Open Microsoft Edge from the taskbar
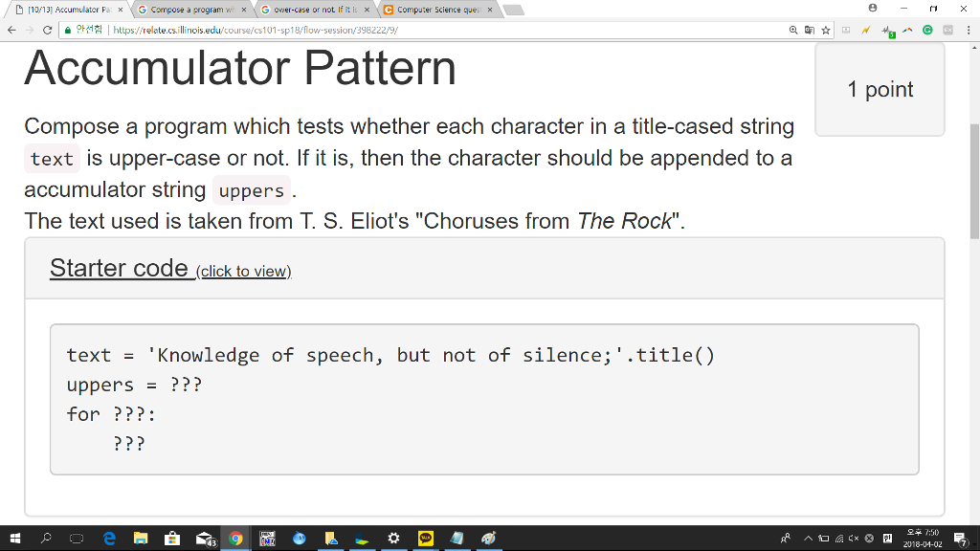Viewport: 980px width, 551px height. [109, 539]
